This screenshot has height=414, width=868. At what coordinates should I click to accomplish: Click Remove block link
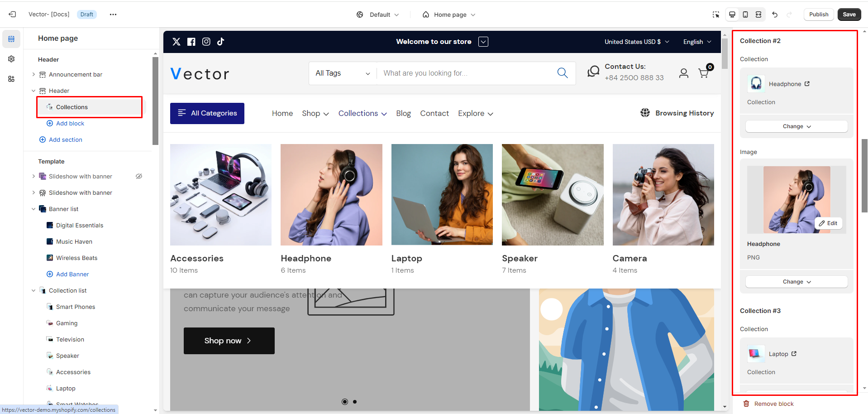click(x=773, y=404)
